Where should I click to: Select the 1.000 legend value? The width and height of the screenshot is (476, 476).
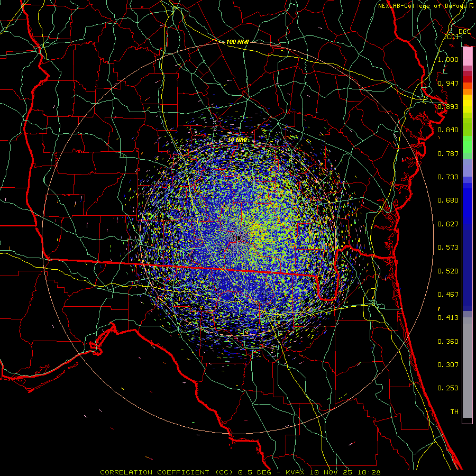pyautogui.click(x=448, y=59)
